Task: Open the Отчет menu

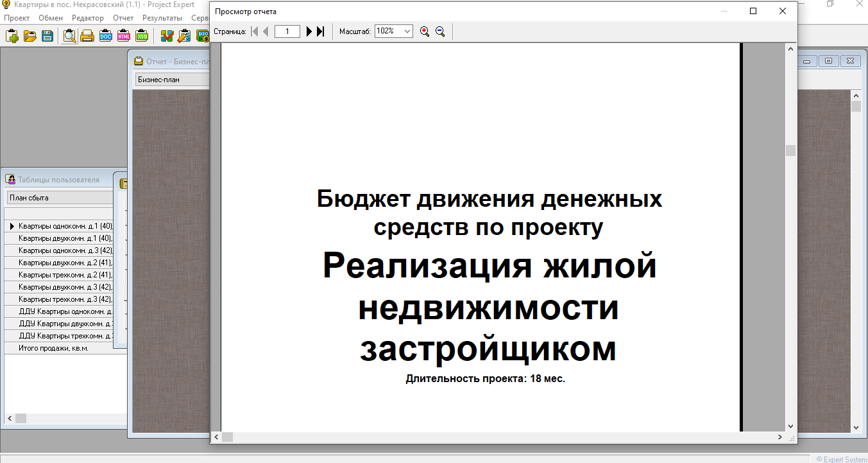Action: (123, 18)
